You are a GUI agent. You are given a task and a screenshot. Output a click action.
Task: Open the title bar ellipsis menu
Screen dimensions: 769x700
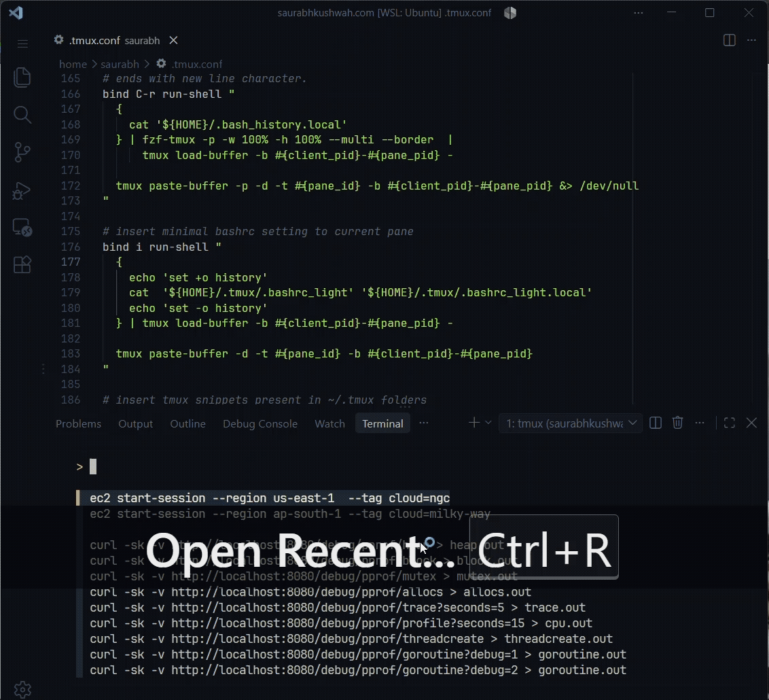[x=639, y=13]
